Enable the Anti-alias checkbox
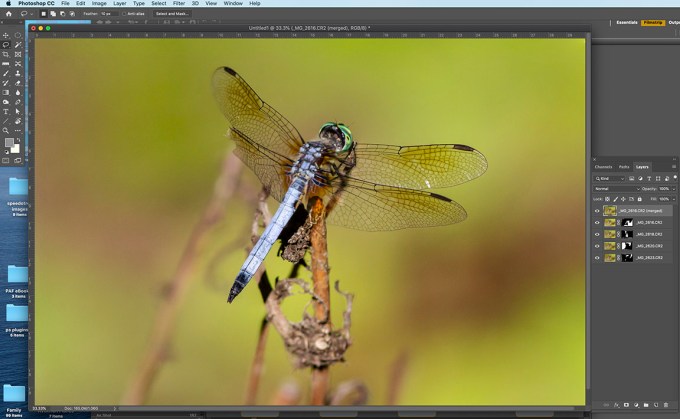The width and height of the screenshot is (680, 419). [x=124, y=14]
